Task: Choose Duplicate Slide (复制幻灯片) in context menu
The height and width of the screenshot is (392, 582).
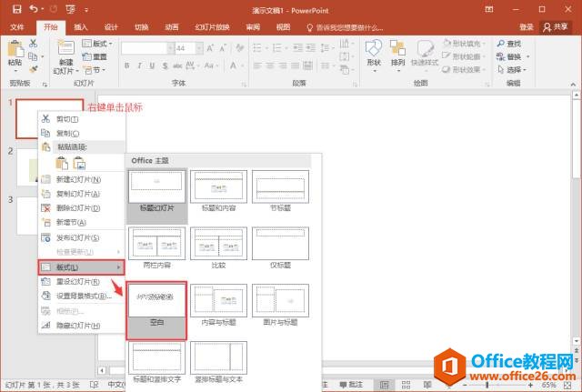Action: point(82,194)
